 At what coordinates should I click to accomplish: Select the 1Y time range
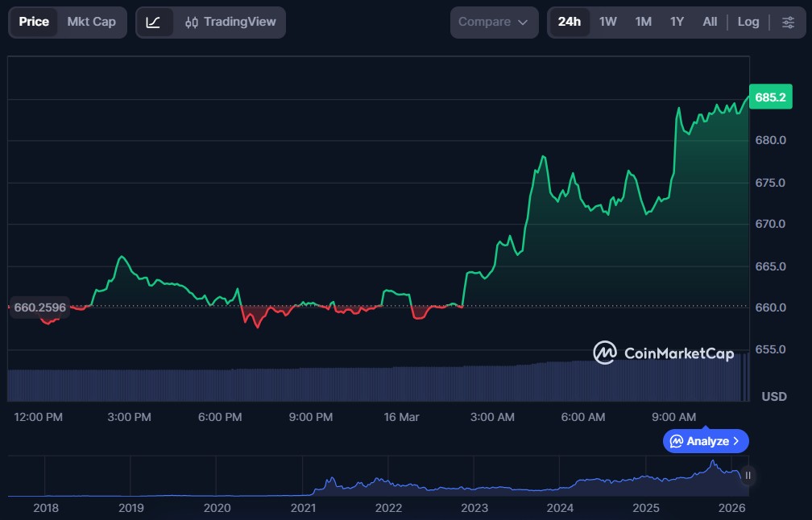point(677,22)
